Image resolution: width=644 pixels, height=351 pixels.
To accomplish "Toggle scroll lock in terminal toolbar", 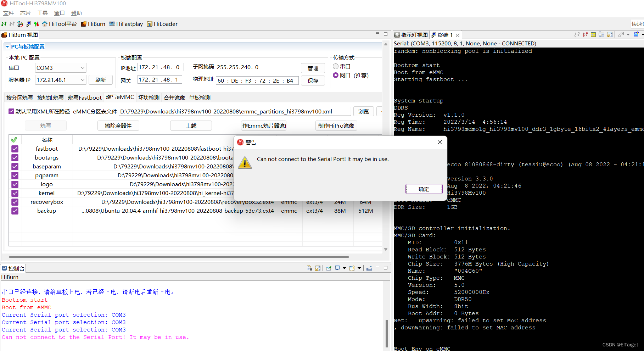I will coord(610,34).
